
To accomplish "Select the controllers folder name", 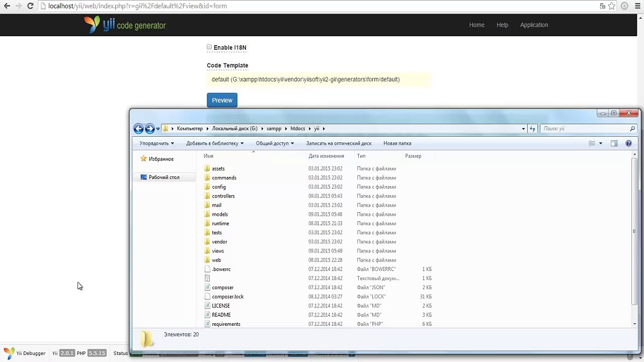I will point(223,196).
